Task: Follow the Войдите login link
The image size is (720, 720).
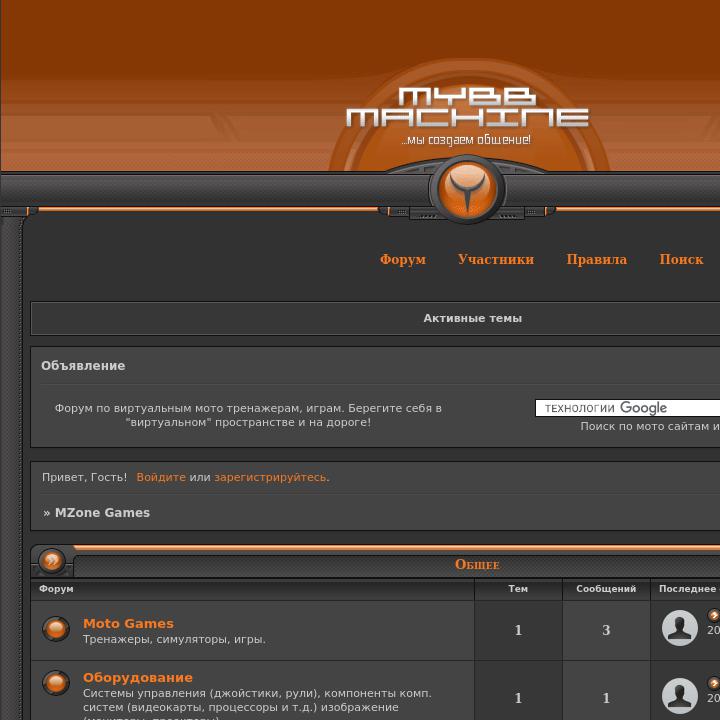Action: pyautogui.click(x=161, y=477)
